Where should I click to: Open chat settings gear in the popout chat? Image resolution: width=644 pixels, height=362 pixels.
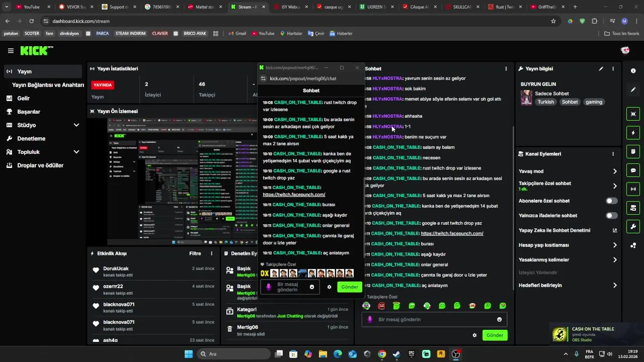pyautogui.click(x=330, y=287)
